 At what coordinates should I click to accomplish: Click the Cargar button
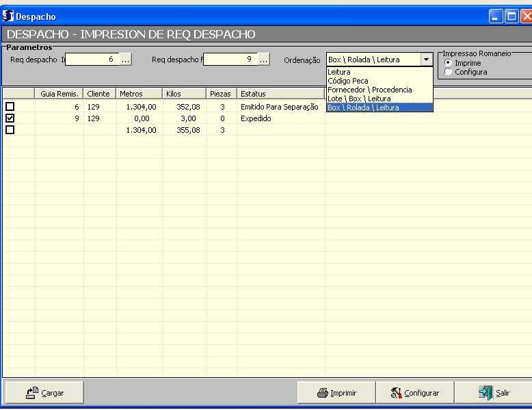44,393
